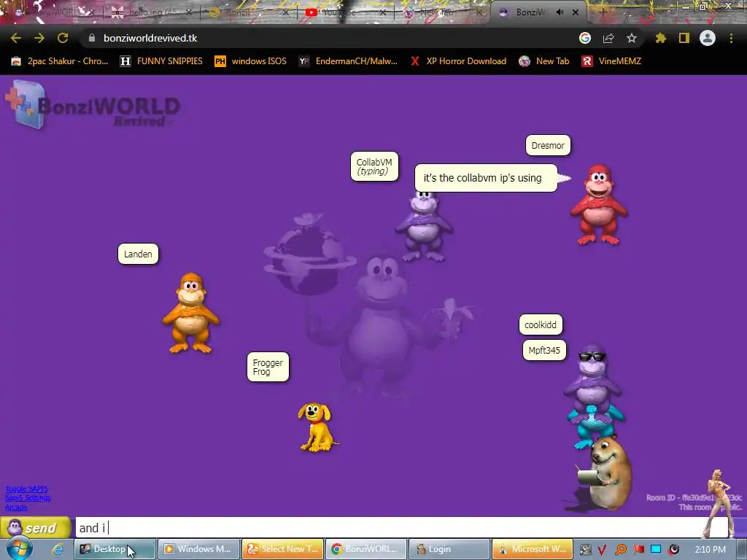Click the red V tray icon

pyautogui.click(x=602, y=550)
